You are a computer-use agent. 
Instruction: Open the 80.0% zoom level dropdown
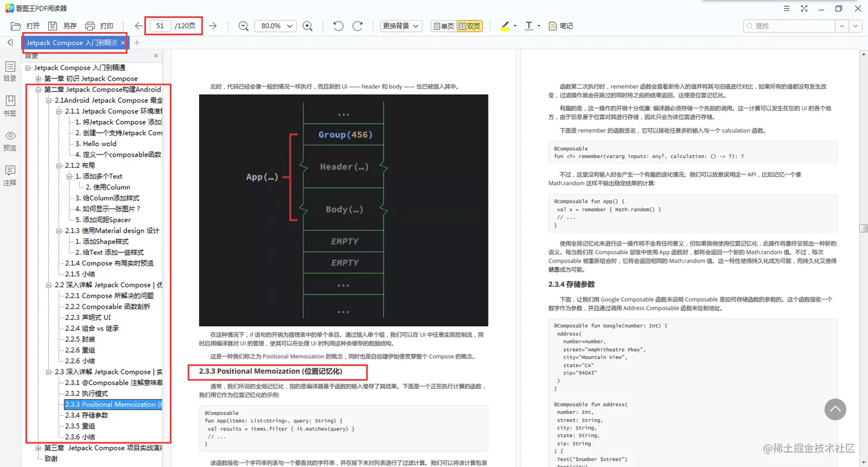276,26
